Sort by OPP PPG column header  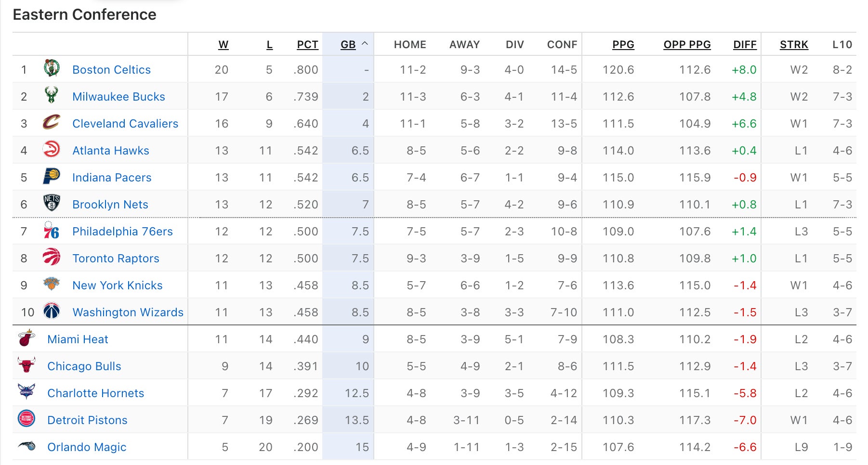coord(687,45)
